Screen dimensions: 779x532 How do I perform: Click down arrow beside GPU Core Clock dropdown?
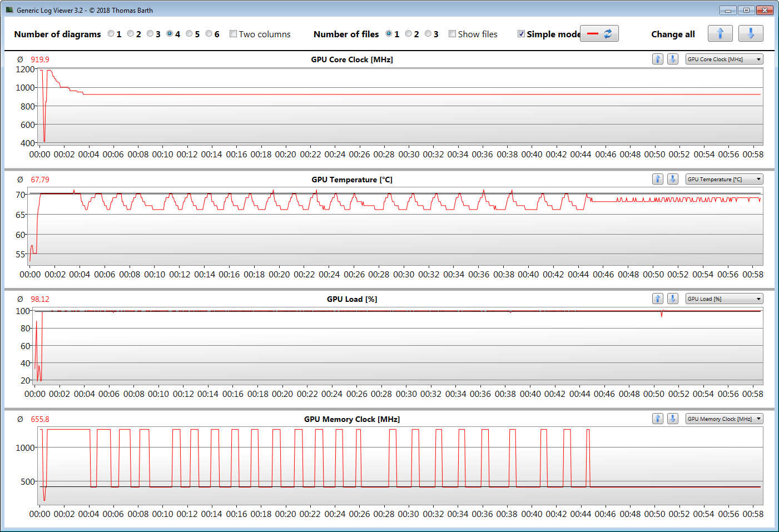[673, 59]
